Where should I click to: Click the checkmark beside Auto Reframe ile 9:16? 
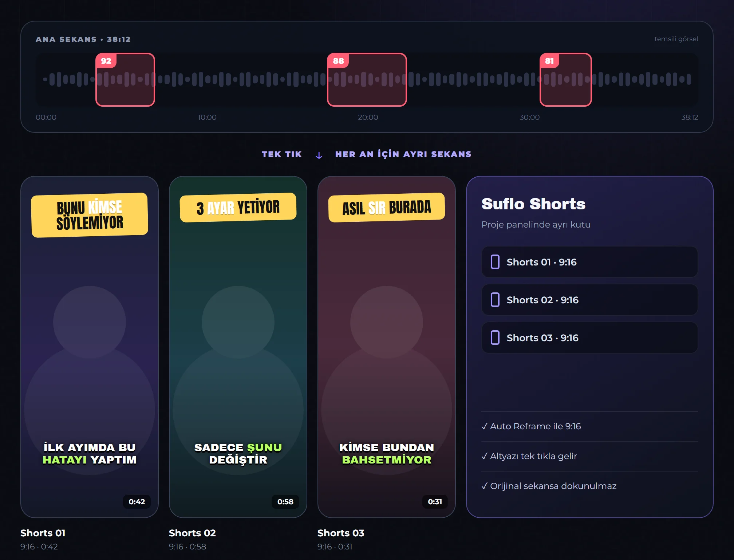(x=484, y=426)
